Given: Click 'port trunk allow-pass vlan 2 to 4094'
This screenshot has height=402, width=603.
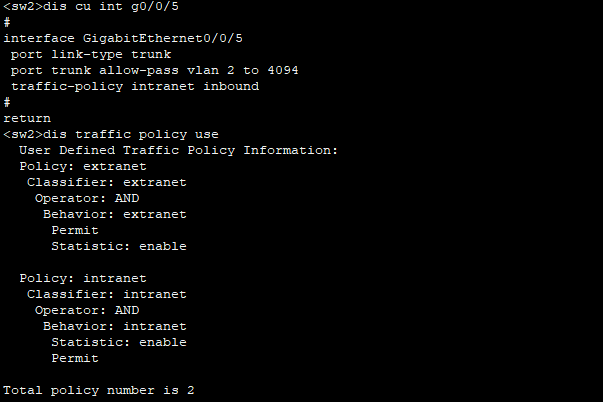Looking at the screenshot, I should point(155,70).
